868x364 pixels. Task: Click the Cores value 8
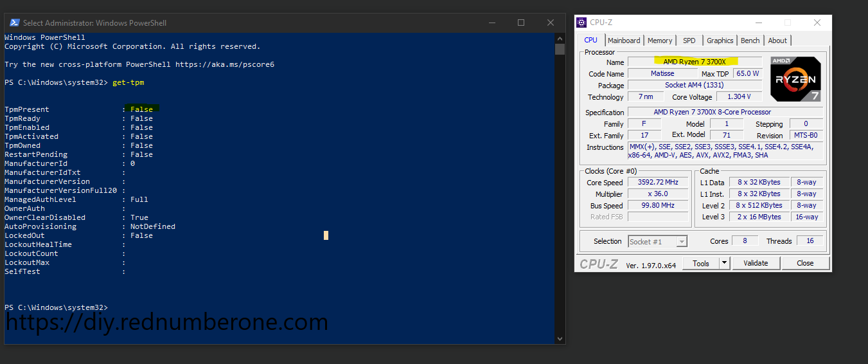(745, 241)
